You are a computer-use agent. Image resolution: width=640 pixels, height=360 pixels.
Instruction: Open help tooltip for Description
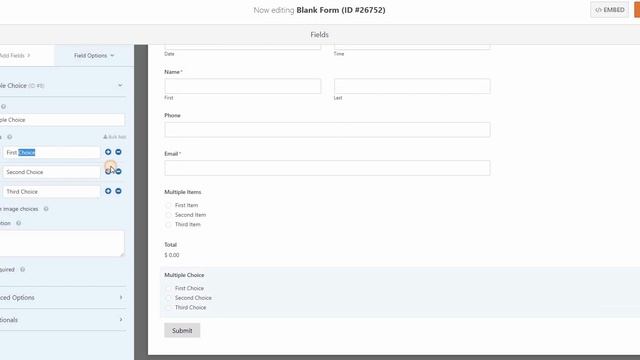[x=18, y=223]
